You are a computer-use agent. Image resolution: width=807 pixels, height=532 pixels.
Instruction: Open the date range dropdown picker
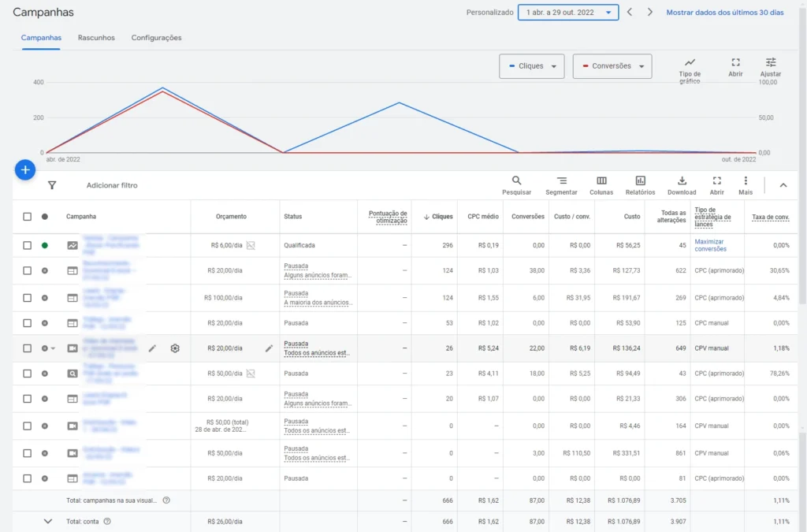(567, 13)
